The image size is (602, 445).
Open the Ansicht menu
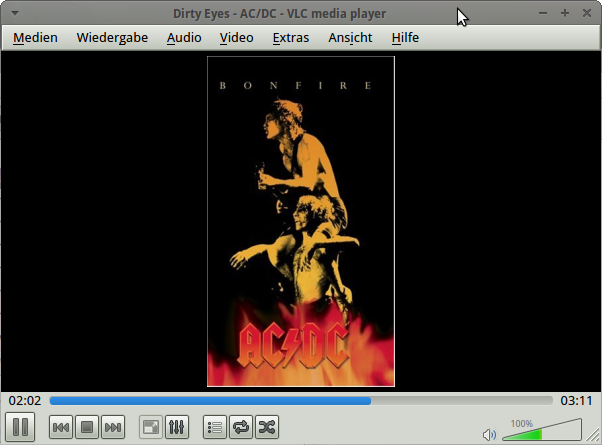[350, 38]
